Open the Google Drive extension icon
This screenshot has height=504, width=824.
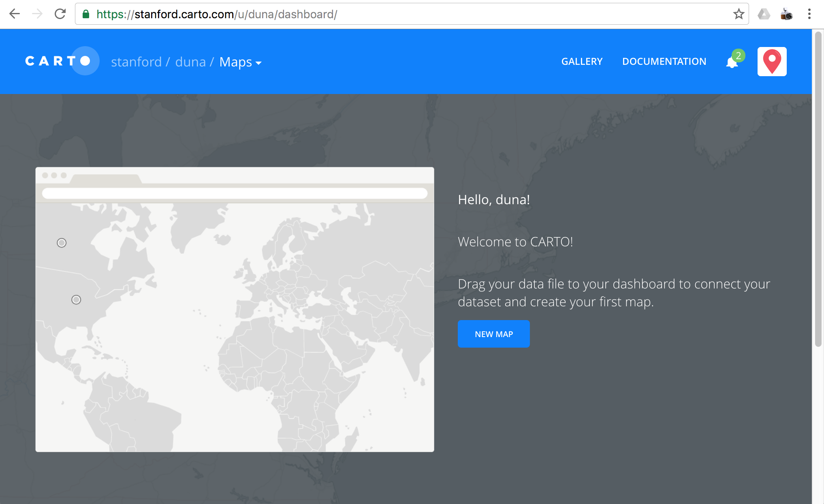pyautogui.click(x=764, y=14)
